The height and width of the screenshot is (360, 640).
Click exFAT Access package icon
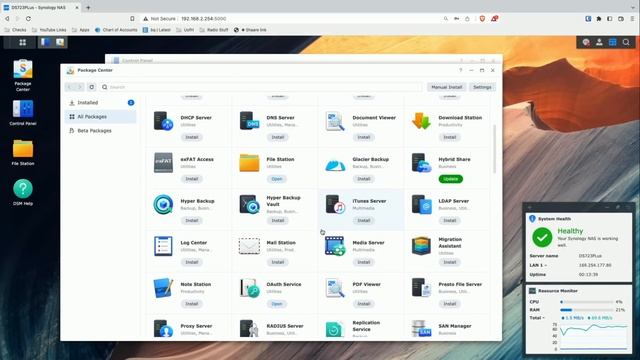tap(163, 163)
